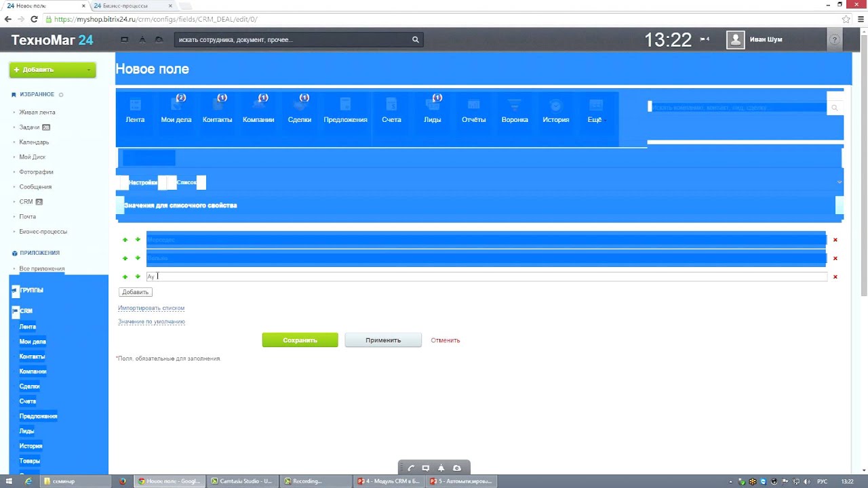
Task: Open Сообщения in the sidebar
Action: (x=35, y=187)
